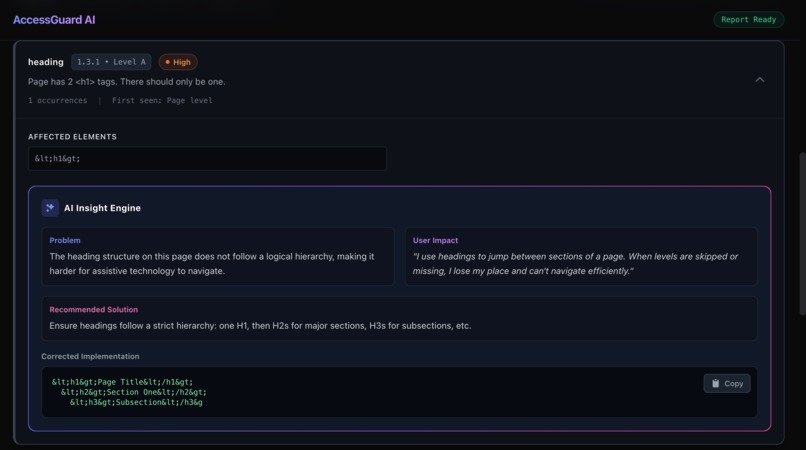Click the AI Insight Engine title
This screenshot has width=806, height=450.
point(102,208)
